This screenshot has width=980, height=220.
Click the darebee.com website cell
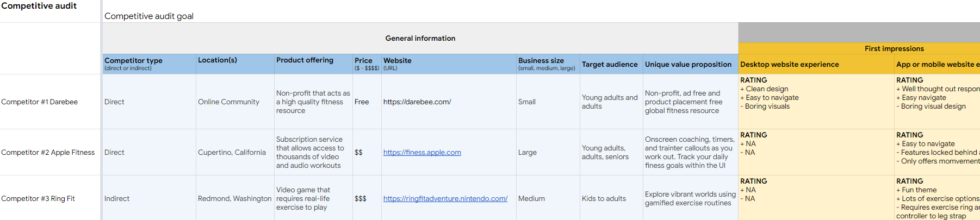click(x=417, y=102)
